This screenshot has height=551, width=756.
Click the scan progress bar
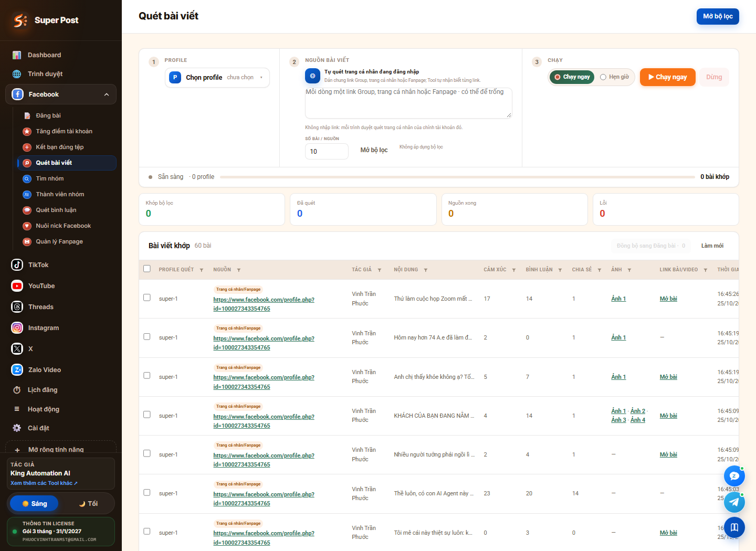pyautogui.click(x=457, y=177)
